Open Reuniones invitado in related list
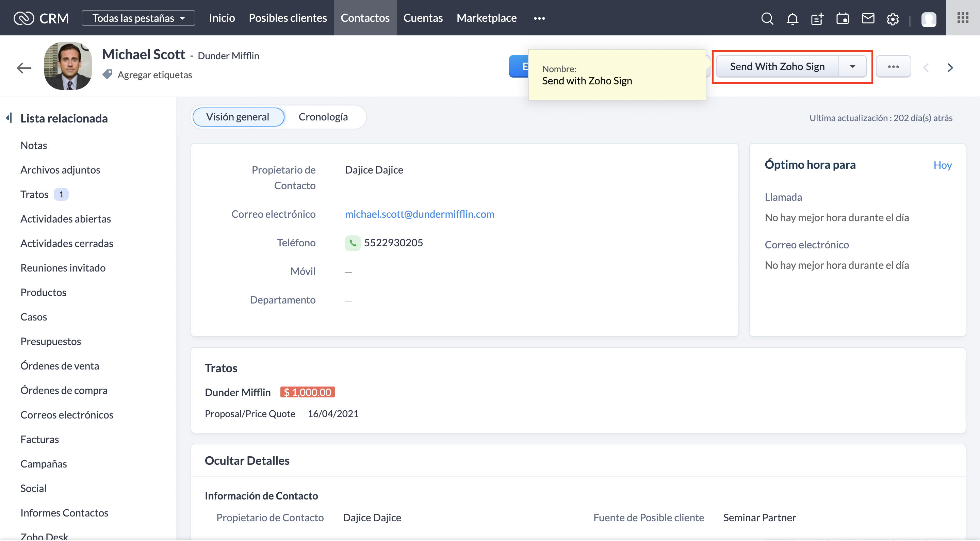The height and width of the screenshot is (541, 980). [63, 268]
